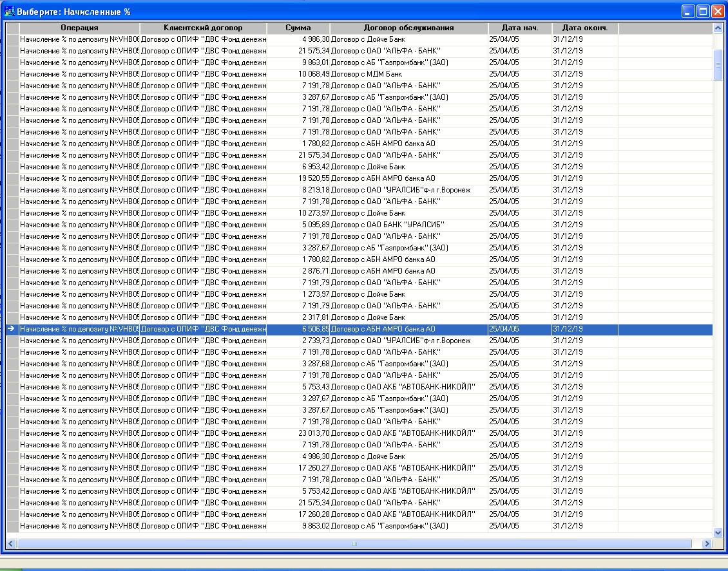This screenshot has height=571, width=728.
Task: Select the sum cell 19 520,55
Action: click(x=298, y=178)
